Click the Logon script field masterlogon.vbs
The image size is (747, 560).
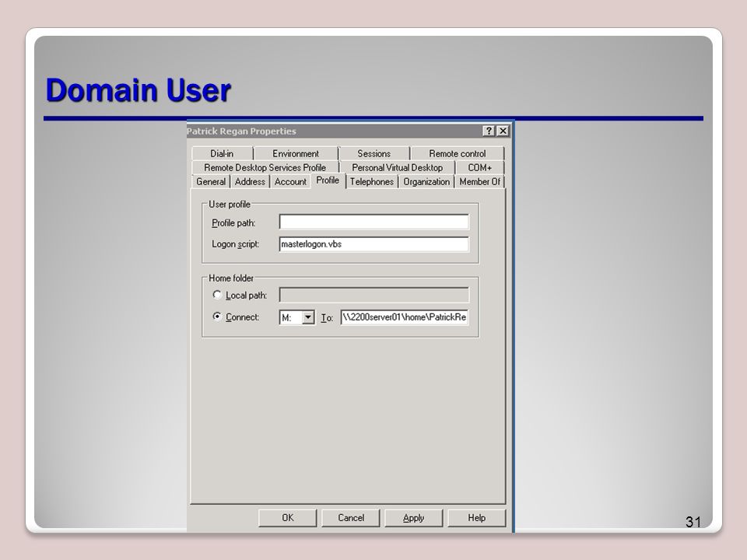point(374,243)
